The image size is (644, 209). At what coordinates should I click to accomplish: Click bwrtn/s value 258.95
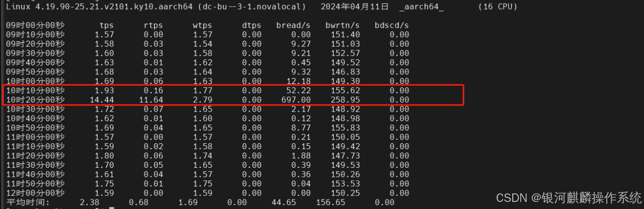[x=346, y=100]
